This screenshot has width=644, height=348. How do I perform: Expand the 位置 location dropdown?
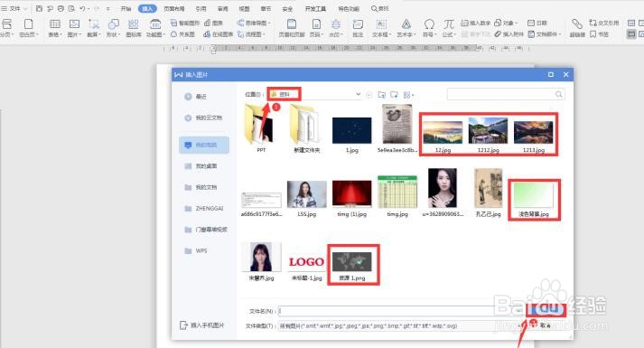pos(359,95)
